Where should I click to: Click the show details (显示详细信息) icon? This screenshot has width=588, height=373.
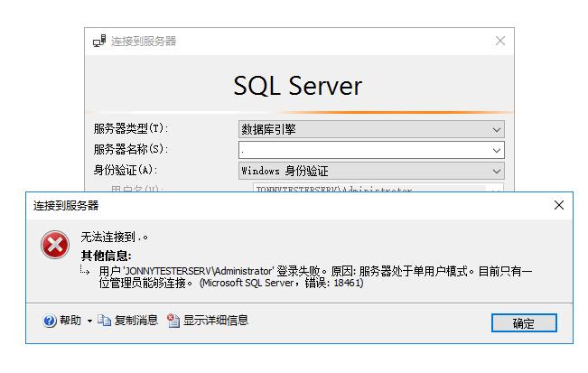[x=173, y=321]
